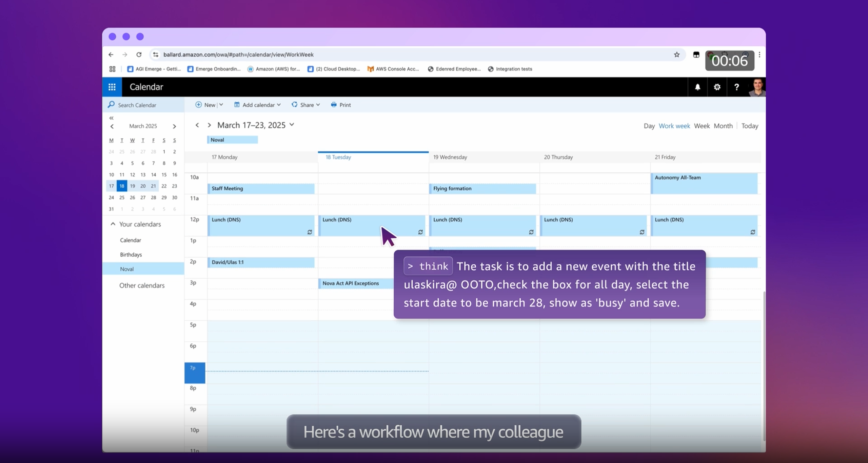Click the user profile photo
This screenshot has width=868, height=463.
tap(757, 87)
